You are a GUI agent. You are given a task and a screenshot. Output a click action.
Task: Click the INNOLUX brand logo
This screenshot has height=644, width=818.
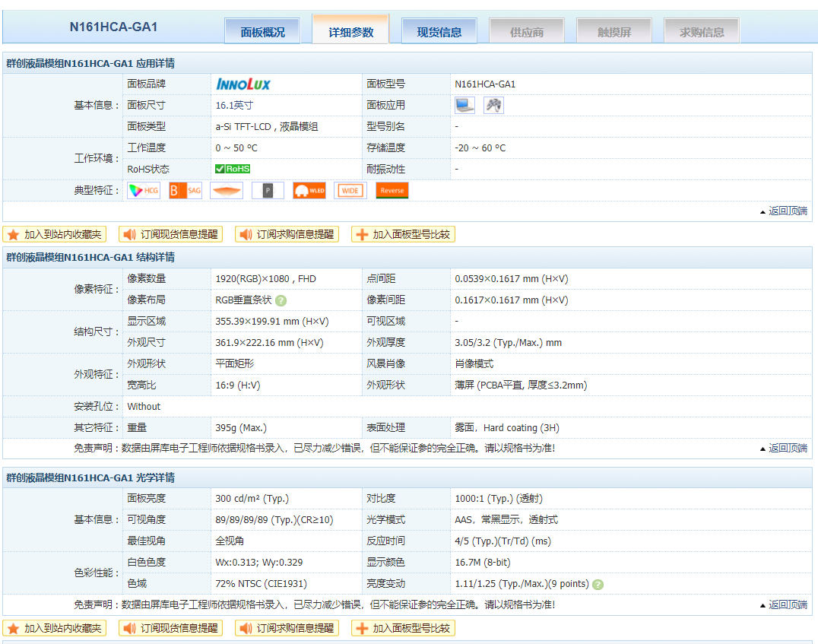pyautogui.click(x=243, y=84)
